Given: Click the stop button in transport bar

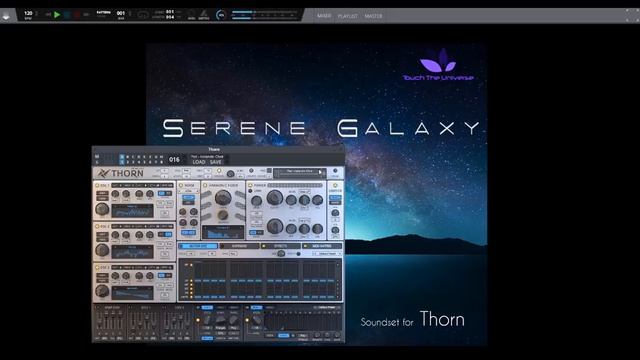Looking at the screenshot, I should pyautogui.click(x=67, y=15).
